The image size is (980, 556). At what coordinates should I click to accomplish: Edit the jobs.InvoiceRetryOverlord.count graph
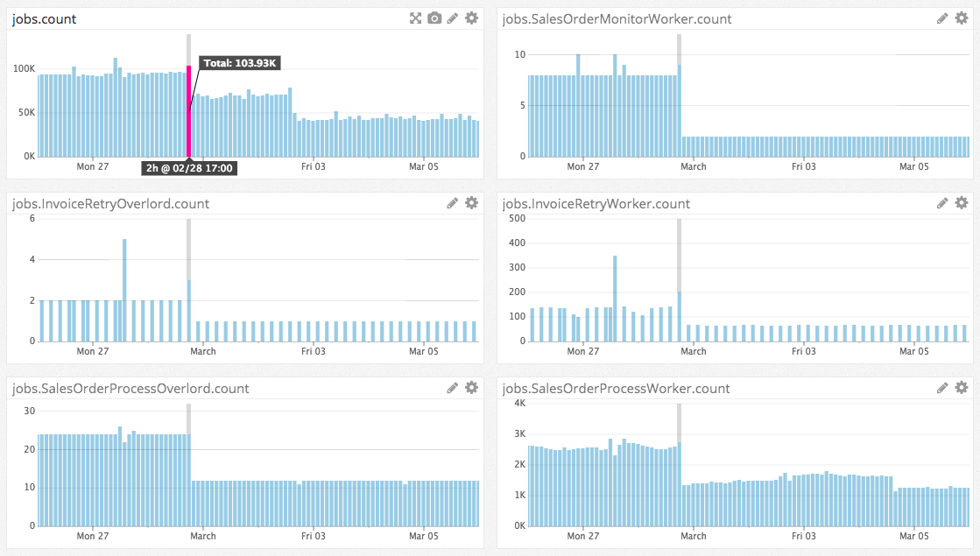[453, 203]
